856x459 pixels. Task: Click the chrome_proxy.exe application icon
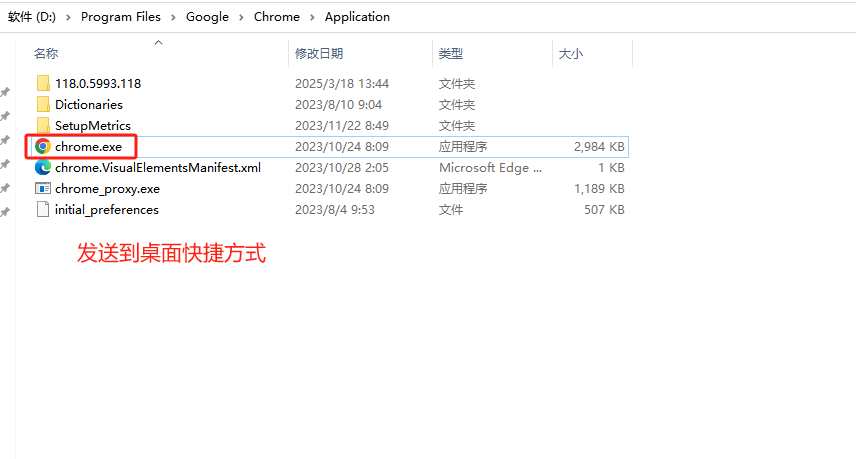pyautogui.click(x=43, y=188)
